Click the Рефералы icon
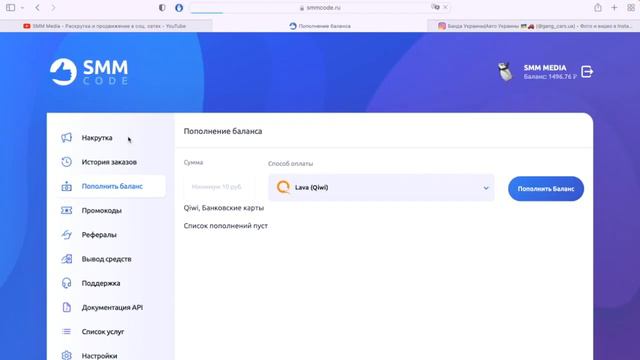Image resolution: width=640 pixels, height=360 pixels. coord(67,235)
